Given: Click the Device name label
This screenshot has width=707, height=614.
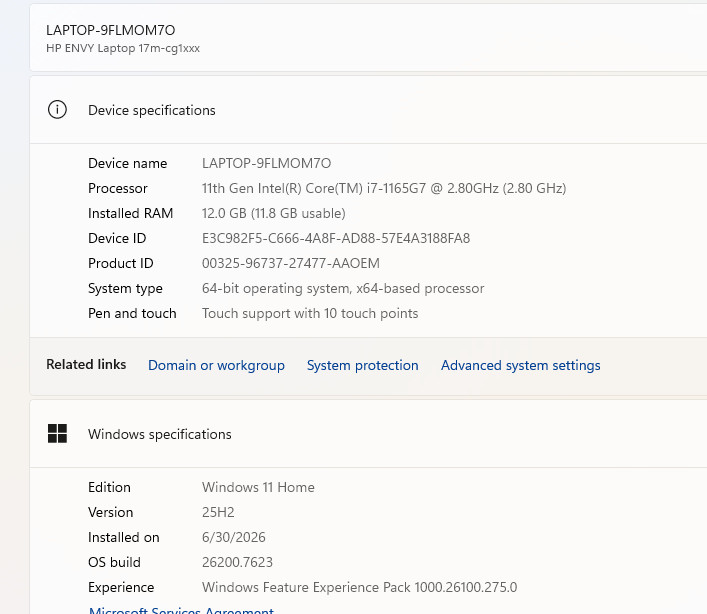Looking at the screenshot, I should click(128, 163).
